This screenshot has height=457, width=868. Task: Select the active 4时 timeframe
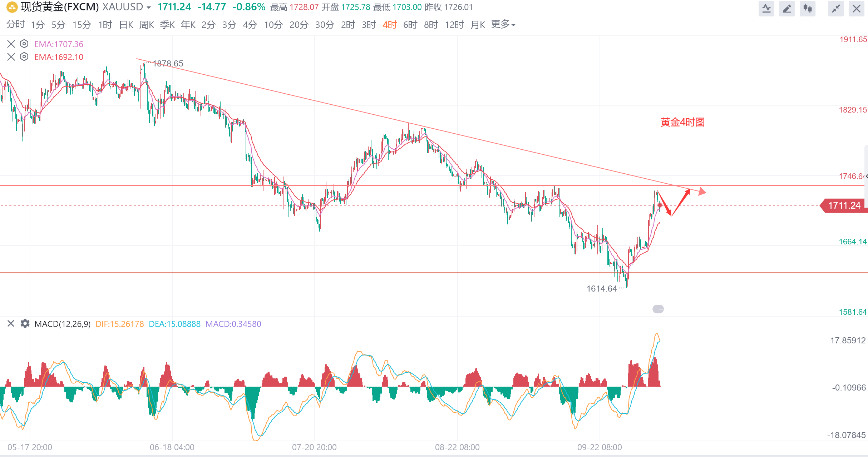390,24
